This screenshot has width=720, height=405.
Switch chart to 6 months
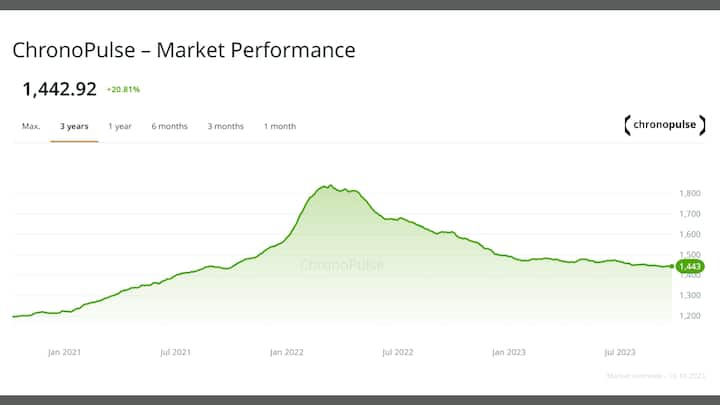[x=169, y=126]
